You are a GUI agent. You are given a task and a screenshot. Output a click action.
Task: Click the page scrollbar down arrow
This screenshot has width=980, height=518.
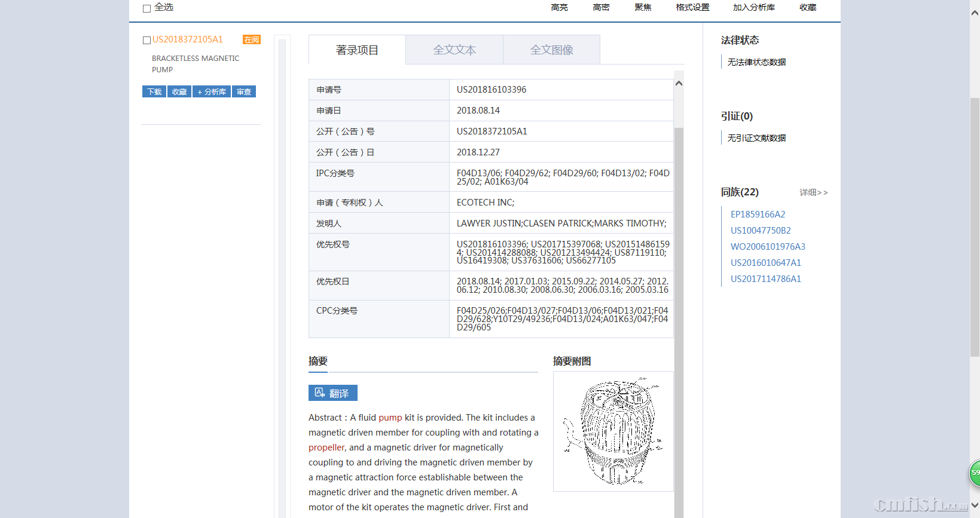[975, 505]
